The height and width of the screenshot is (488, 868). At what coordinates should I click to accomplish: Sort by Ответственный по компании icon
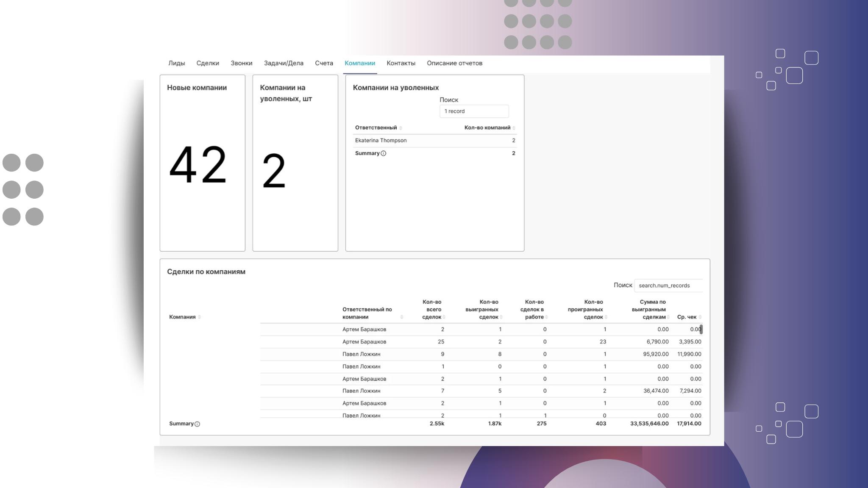click(x=401, y=317)
